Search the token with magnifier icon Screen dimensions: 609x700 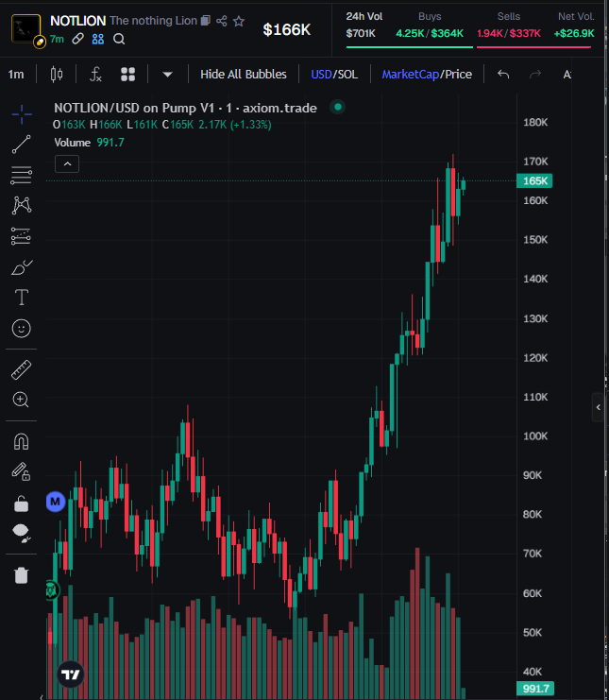[119, 40]
